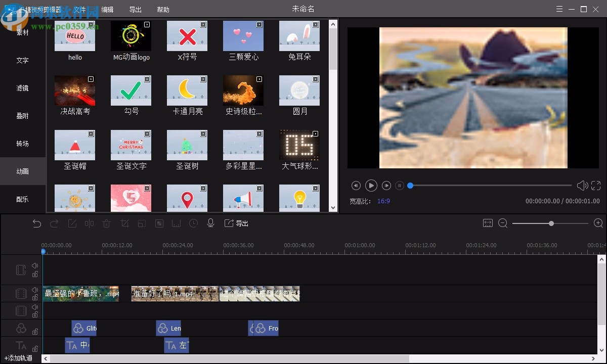Step back to previous frame
Screen dimensions: 607x364
(356, 186)
